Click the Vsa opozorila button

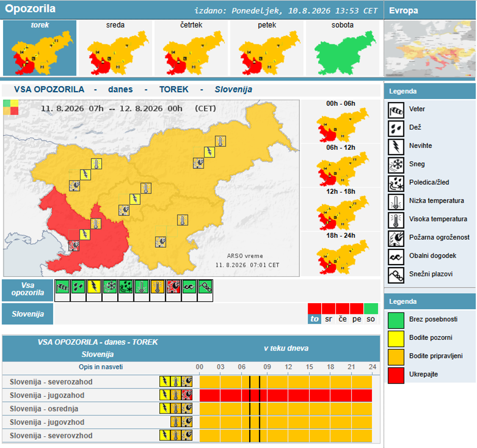(x=27, y=290)
